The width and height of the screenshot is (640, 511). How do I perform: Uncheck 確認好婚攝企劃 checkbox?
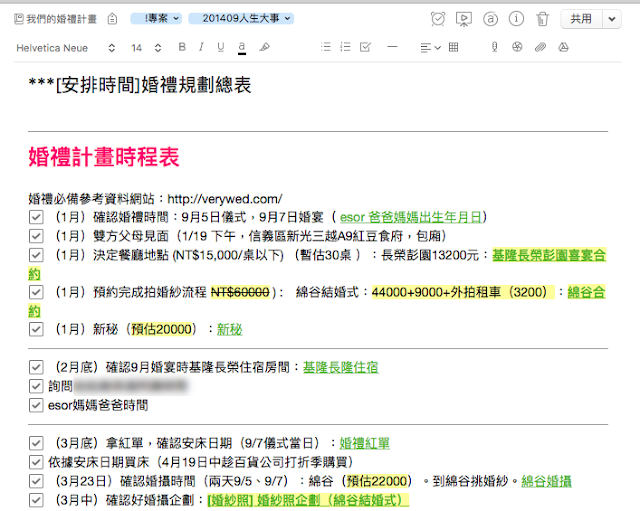click(36, 500)
